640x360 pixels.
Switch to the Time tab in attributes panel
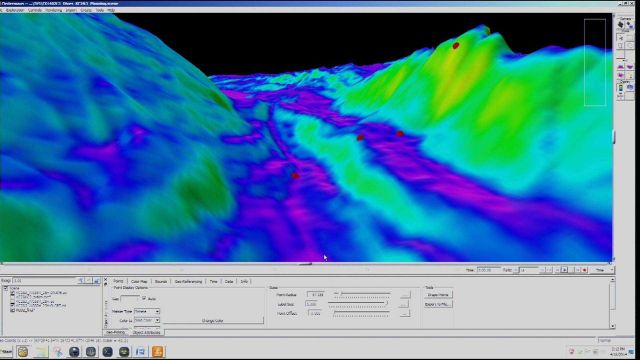213,281
